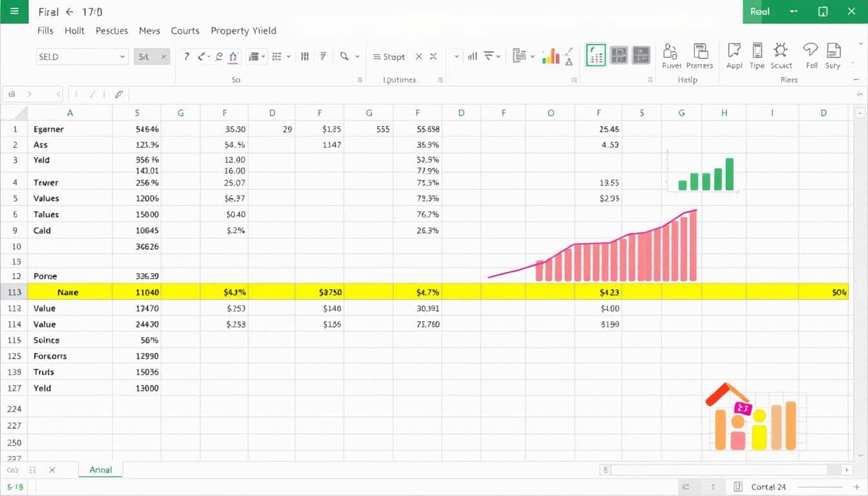Click the back arrow in title bar
This screenshot has height=496, width=868.
(69, 12)
